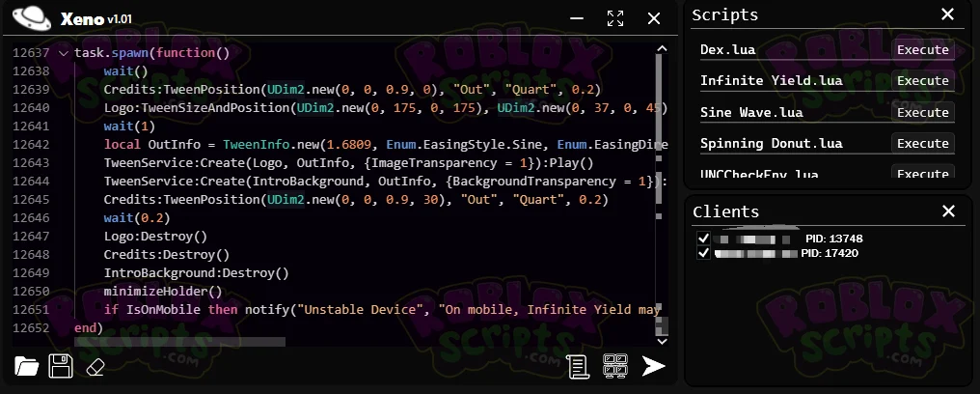Save the script using the floppy disk icon
The width and height of the screenshot is (980, 394).
point(61,367)
